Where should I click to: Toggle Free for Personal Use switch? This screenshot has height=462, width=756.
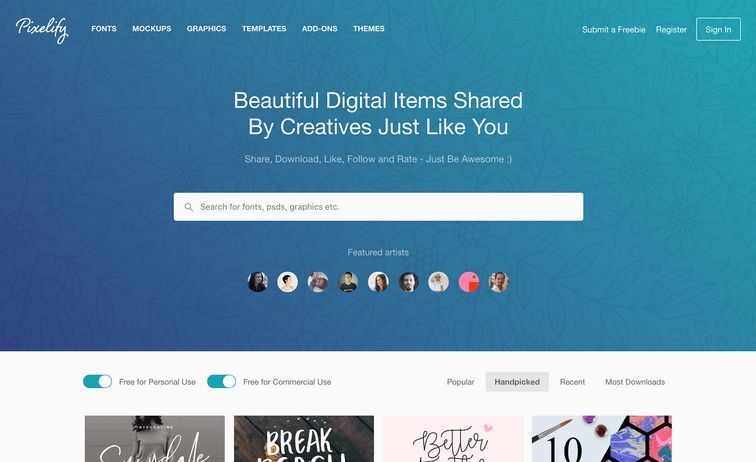point(97,381)
